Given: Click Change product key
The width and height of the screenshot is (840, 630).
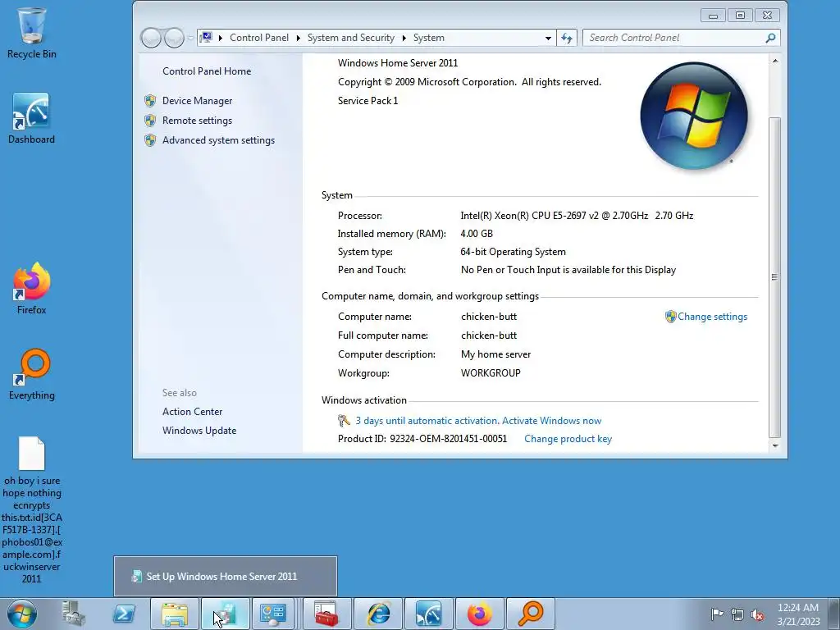Looking at the screenshot, I should (568, 439).
